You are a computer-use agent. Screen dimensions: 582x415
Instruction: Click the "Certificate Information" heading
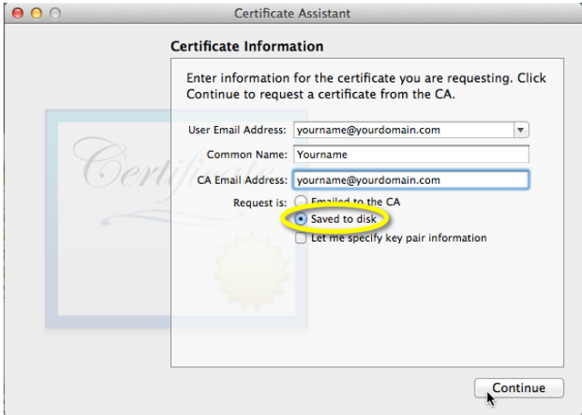click(247, 46)
